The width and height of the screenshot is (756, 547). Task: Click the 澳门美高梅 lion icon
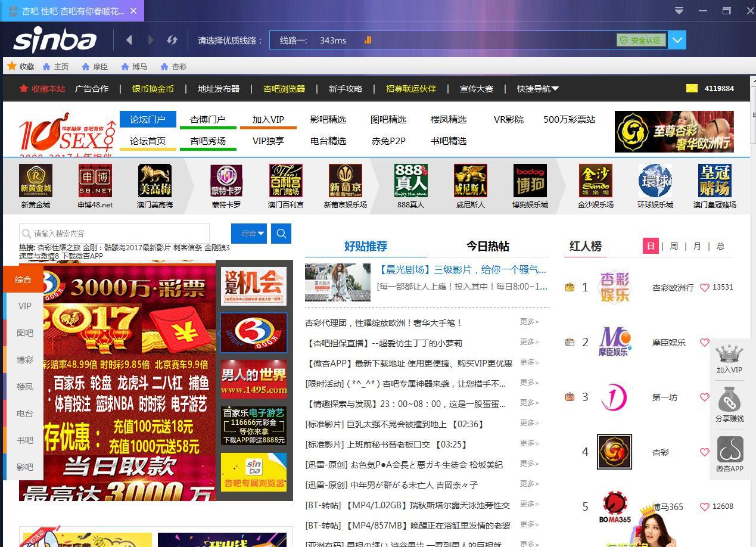[155, 181]
